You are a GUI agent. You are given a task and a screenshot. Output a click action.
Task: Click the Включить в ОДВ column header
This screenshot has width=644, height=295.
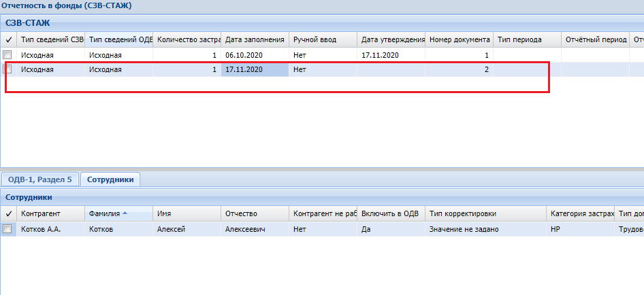(x=391, y=213)
